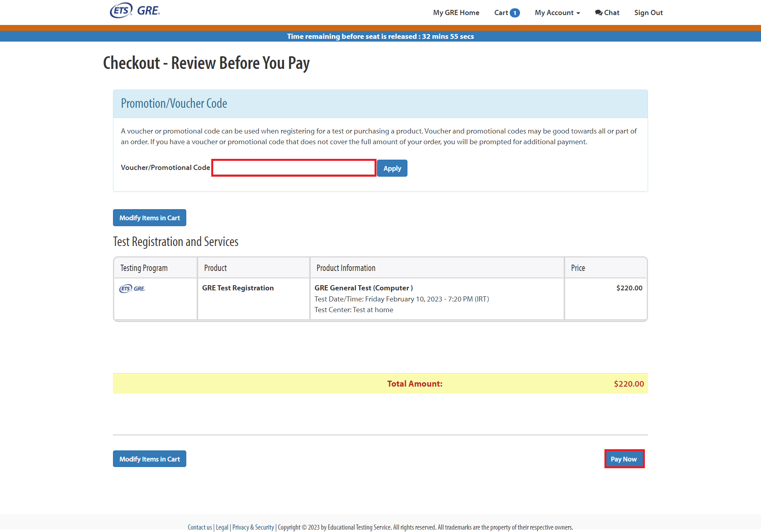Click the ETS GRE logo in table row
This screenshot has width=761, height=532.
[132, 288]
